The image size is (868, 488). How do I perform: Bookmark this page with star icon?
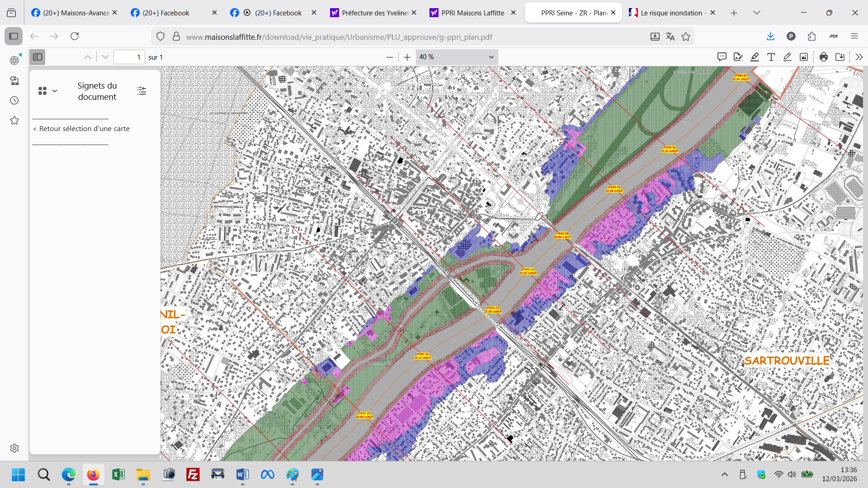[686, 37]
